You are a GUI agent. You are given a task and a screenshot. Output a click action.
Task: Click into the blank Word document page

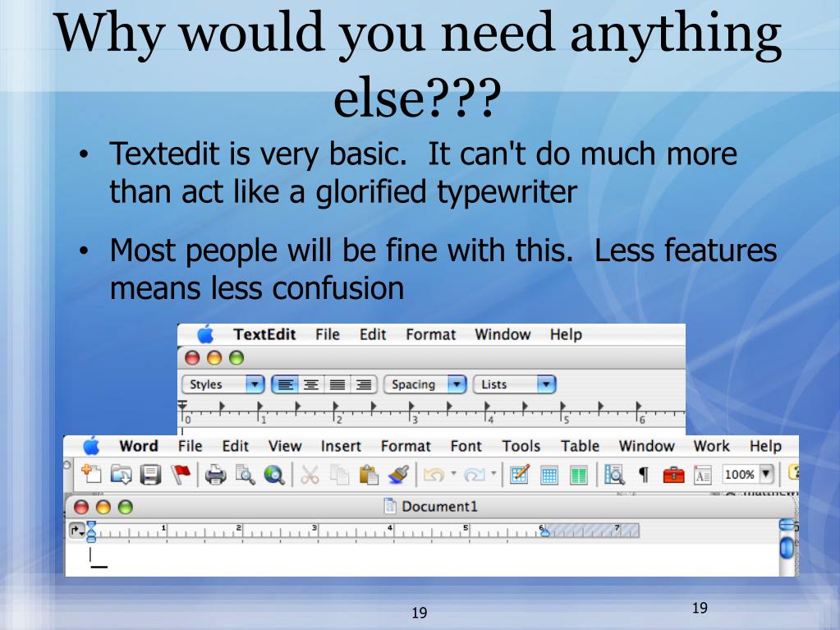click(422, 560)
